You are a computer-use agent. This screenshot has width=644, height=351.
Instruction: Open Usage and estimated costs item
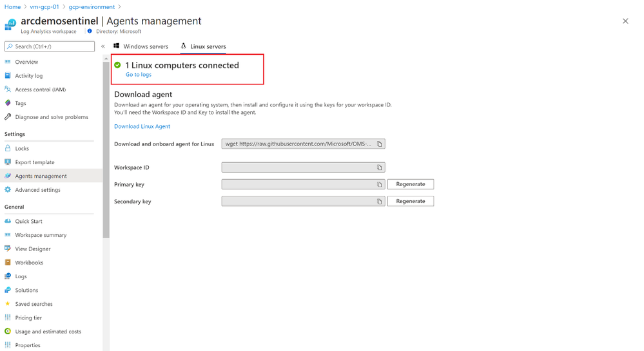click(x=48, y=332)
